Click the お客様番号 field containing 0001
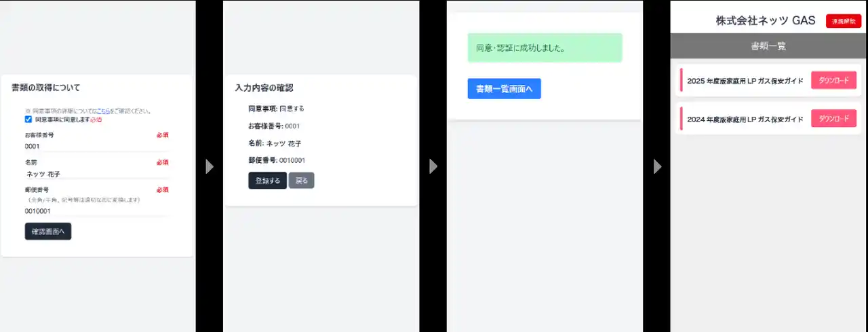The height and width of the screenshot is (332, 868). click(x=95, y=146)
